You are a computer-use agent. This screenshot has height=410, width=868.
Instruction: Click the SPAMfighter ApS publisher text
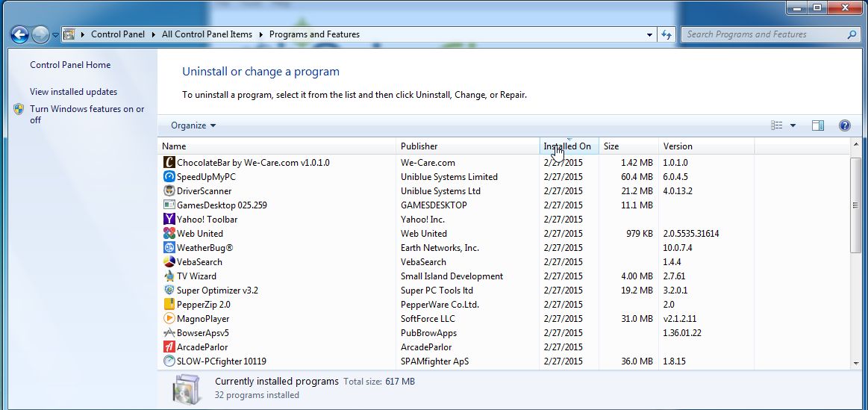tap(434, 361)
